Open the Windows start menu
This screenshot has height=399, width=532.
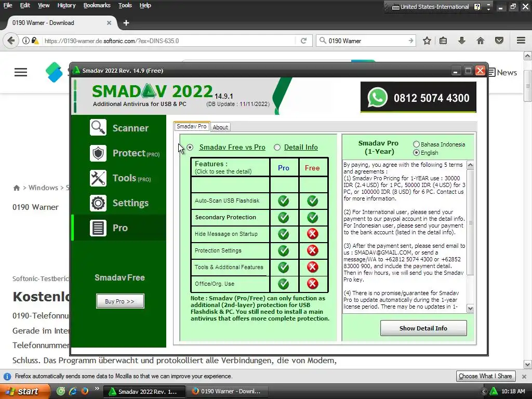click(24, 391)
